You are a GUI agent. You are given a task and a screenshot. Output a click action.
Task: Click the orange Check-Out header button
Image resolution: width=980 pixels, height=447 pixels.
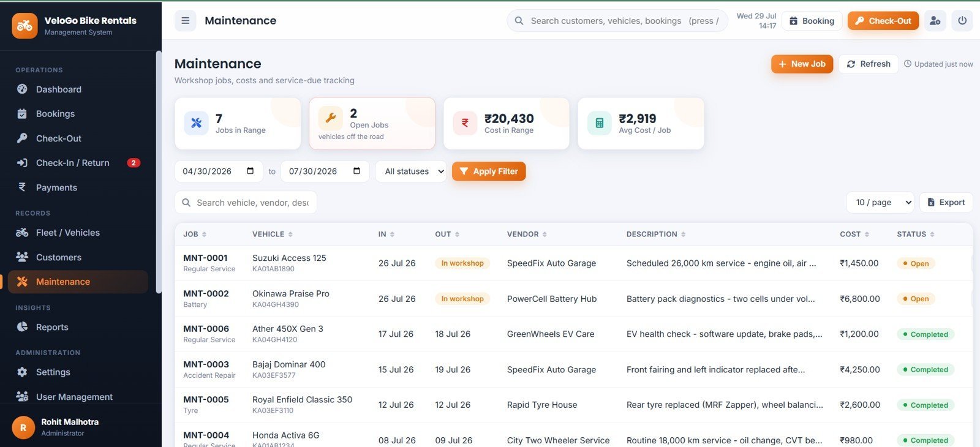(883, 21)
